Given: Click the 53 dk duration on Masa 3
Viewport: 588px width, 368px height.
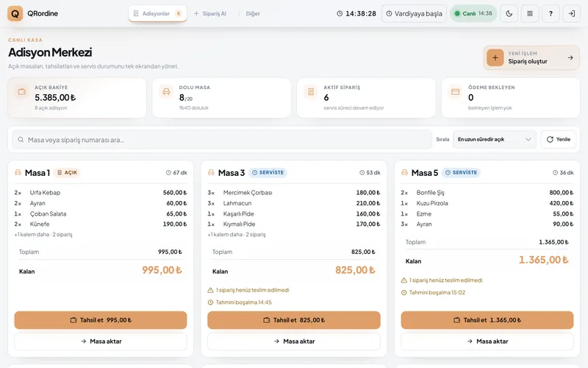Looking at the screenshot, I should [x=370, y=173].
